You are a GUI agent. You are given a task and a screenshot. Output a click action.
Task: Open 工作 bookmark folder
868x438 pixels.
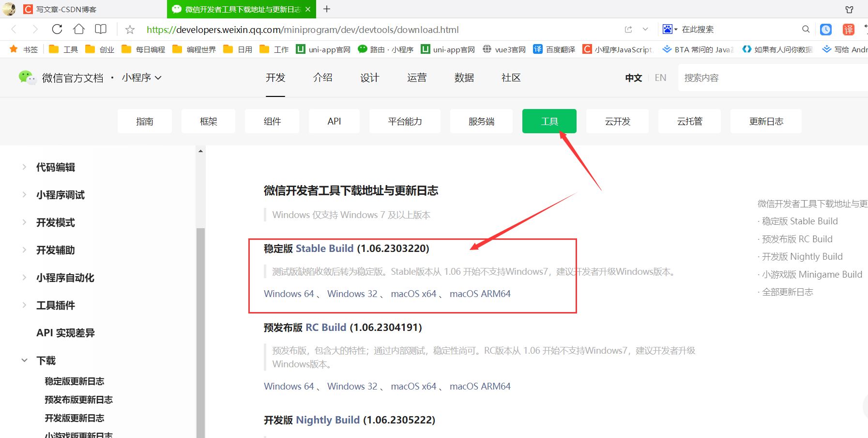[274, 49]
